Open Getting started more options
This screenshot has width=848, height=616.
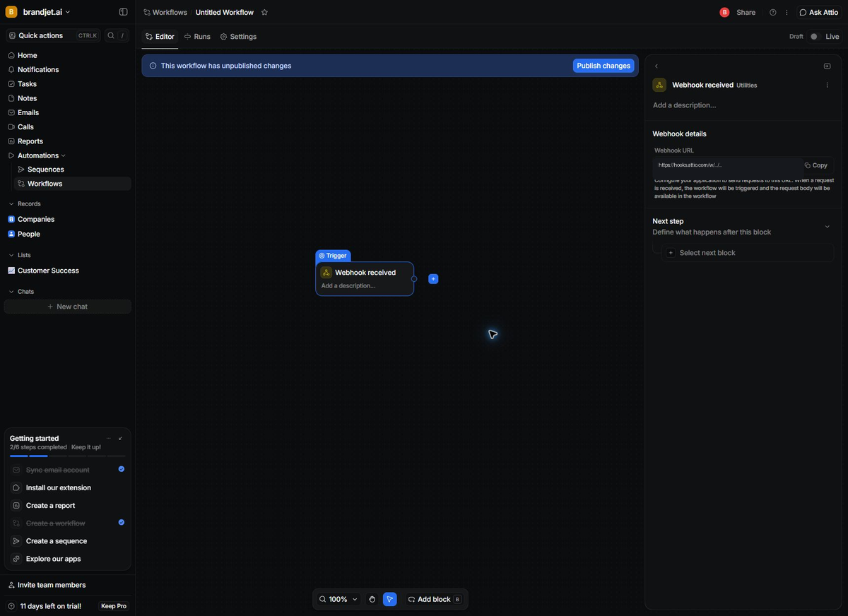coord(108,439)
